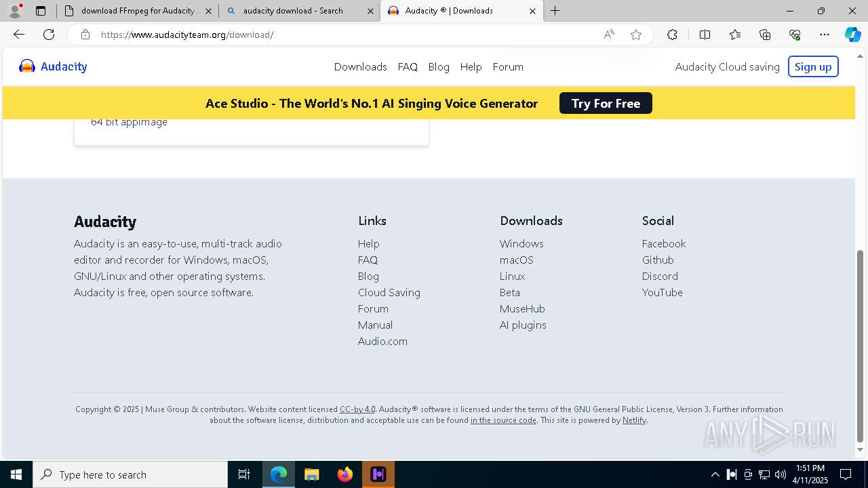
Task: Switch to audacity download Search tab
Action: [x=300, y=11]
